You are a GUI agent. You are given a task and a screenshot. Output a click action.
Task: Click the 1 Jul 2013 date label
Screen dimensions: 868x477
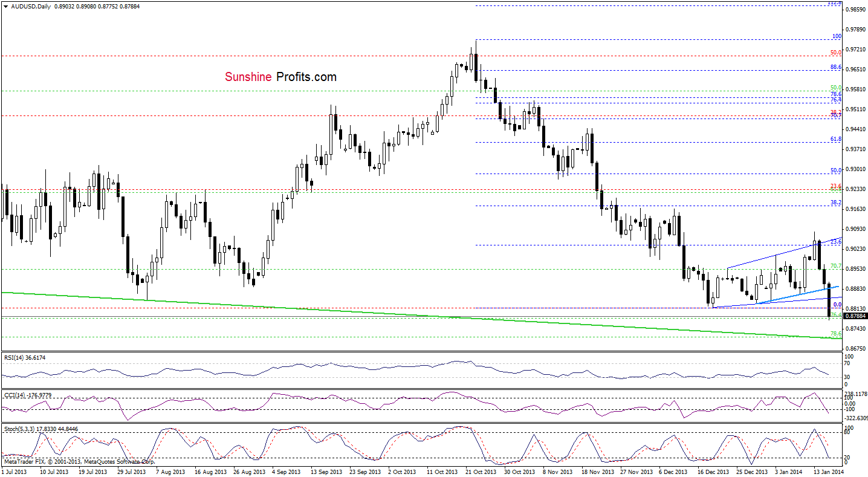tap(14, 471)
